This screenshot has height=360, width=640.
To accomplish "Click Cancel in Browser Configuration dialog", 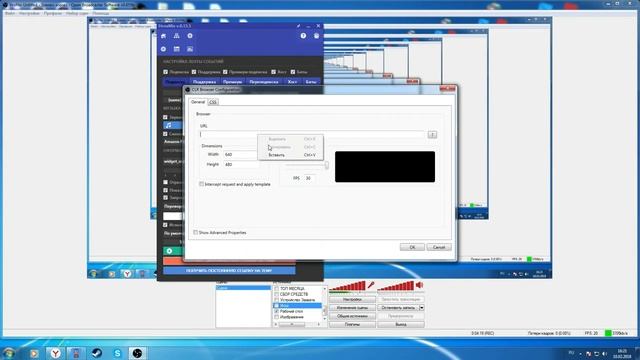I will point(439,247).
